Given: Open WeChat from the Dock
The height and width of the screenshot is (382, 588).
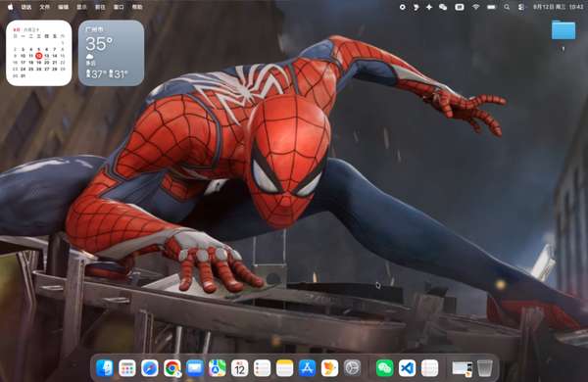Looking at the screenshot, I should 385,367.
